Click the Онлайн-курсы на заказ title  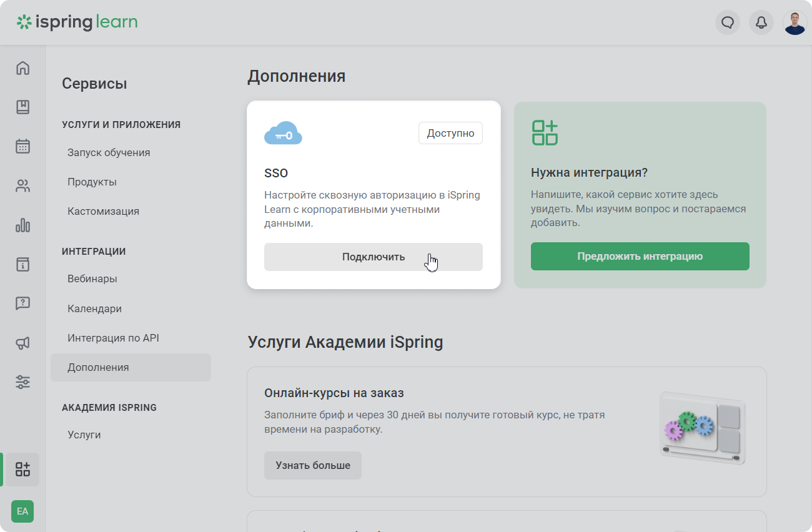334,393
